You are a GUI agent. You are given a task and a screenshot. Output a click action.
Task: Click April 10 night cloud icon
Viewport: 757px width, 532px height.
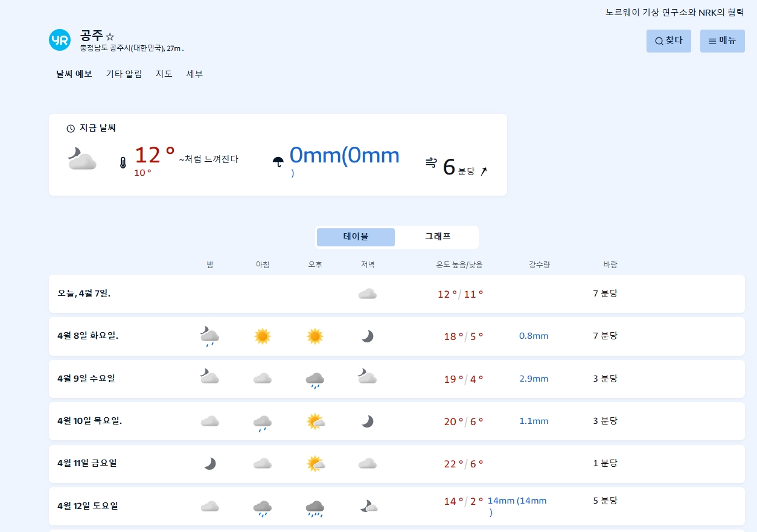tap(209, 421)
